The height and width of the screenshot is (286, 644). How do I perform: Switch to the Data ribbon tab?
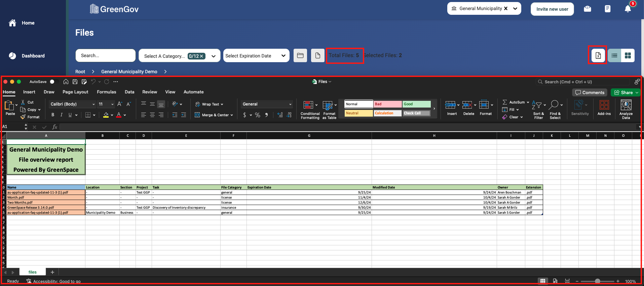click(x=129, y=92)
